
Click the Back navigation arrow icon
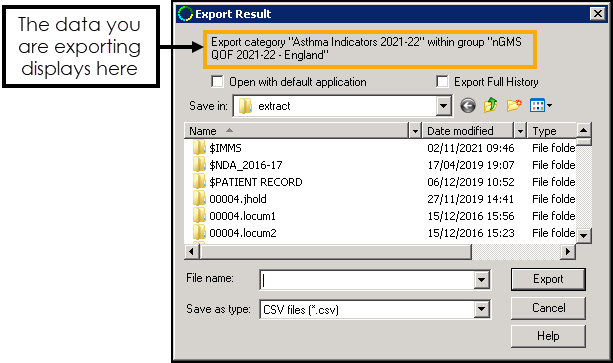[x=468, y=106]
